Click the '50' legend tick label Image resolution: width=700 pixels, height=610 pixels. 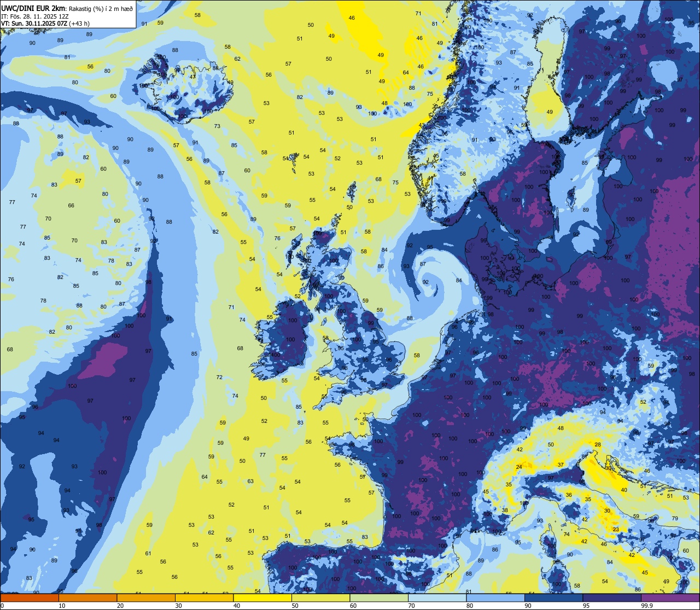295,606
